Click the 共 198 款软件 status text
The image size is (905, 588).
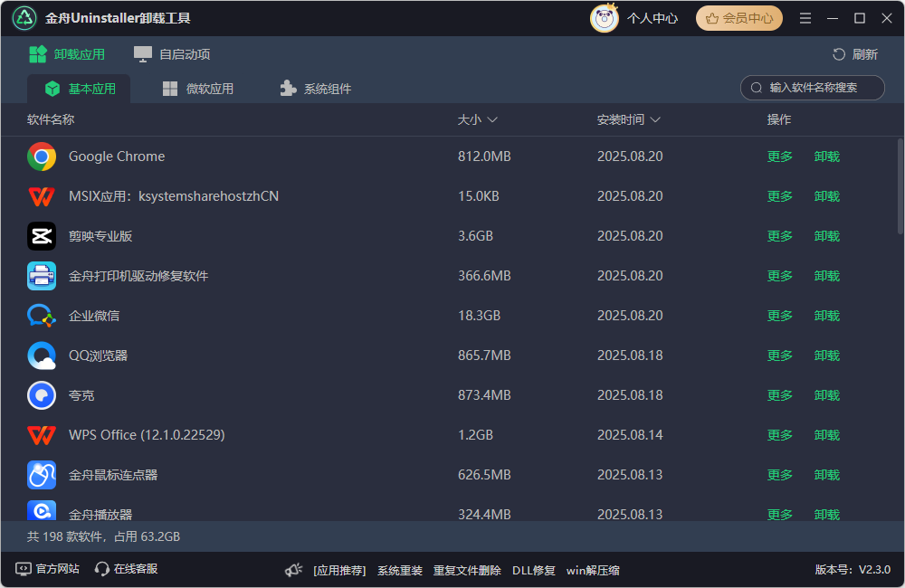point(103,536)
